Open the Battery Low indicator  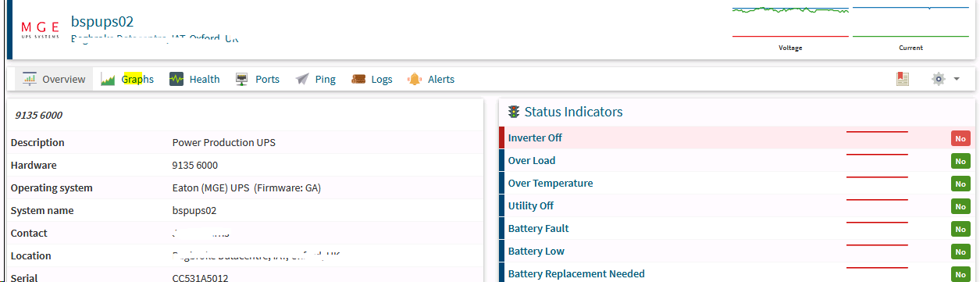pos(536,251)
